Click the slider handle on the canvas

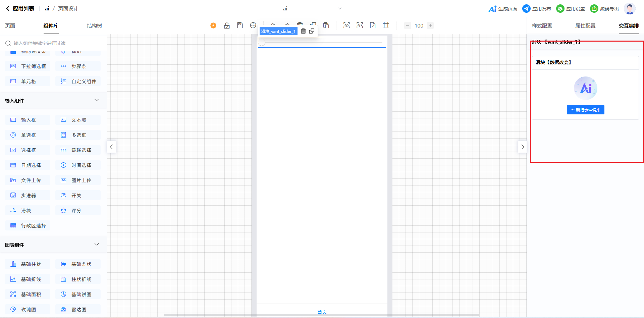click(262, 43)
